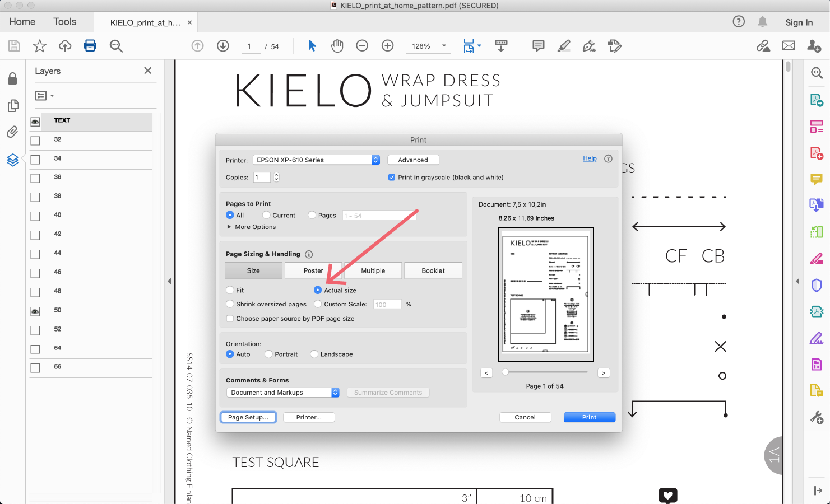Send file by email envelope icon

click(x=789, y=46)
